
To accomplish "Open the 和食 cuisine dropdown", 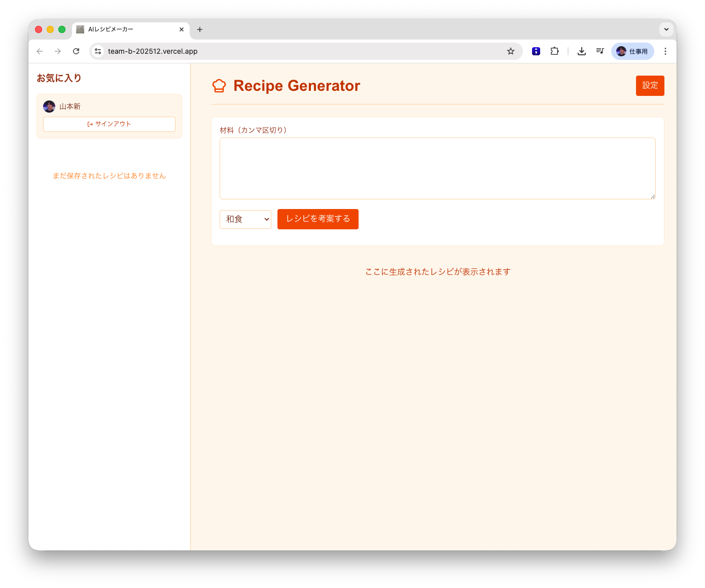I will coord(245,219).
